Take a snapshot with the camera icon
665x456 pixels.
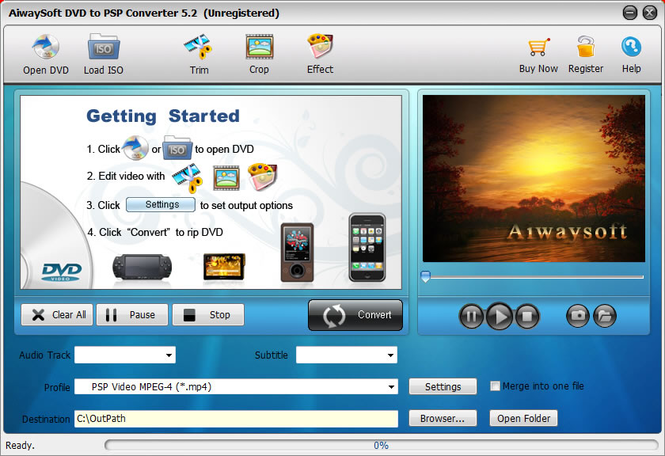tap(578, 316)
